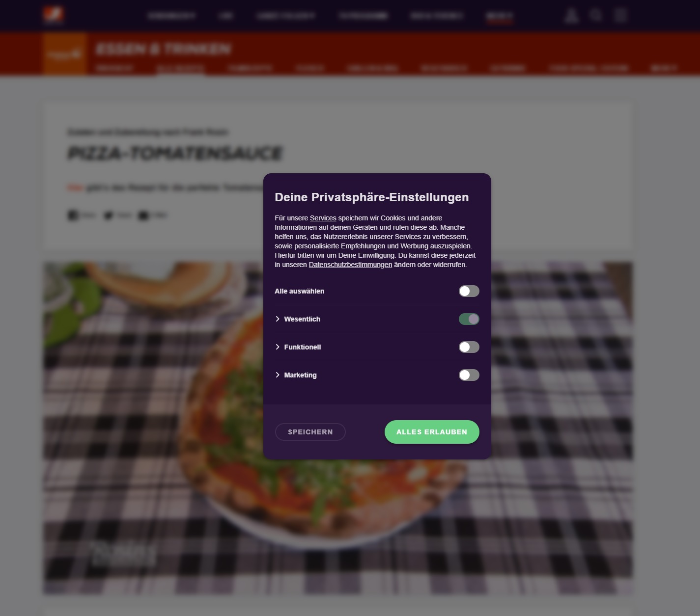Click the magnifier search icon in header
Image resolution: width=700 pixels, height=616 pixels.
coord(596,15)
